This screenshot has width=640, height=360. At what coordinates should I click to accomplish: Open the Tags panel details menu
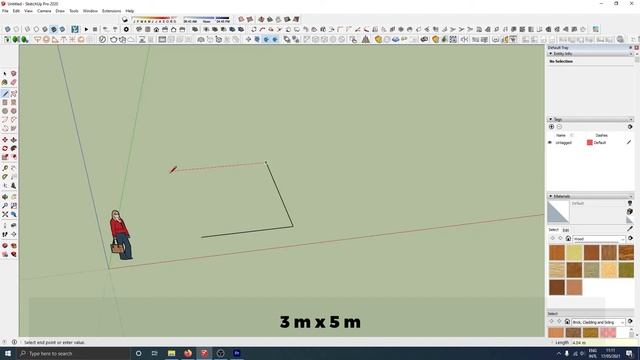[x=630, y=127]
